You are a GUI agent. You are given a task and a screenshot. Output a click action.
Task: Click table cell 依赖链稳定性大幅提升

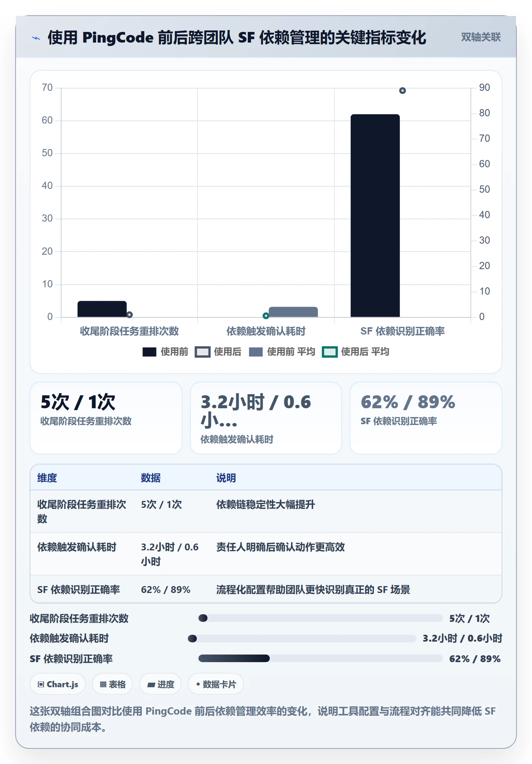pos(266,504)
